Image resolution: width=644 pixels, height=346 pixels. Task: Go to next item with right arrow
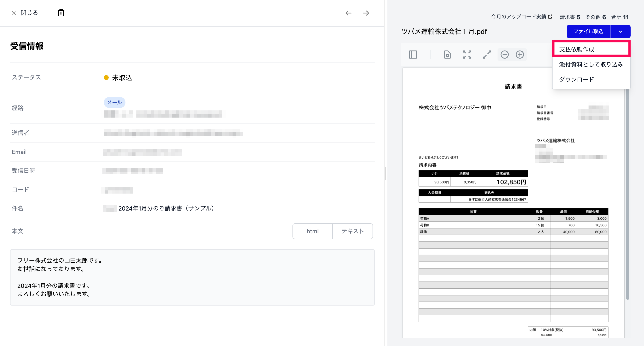tap(366, 13)
